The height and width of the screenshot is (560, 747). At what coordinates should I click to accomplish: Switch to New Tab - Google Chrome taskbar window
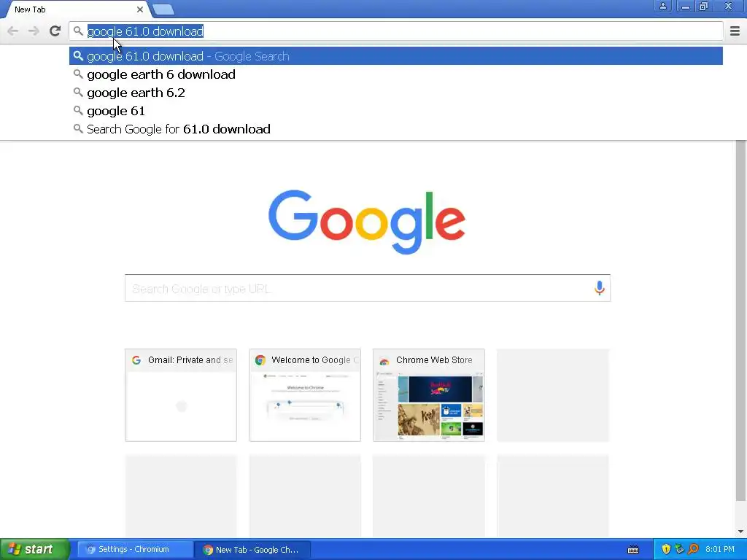click(x=252, y=550)
